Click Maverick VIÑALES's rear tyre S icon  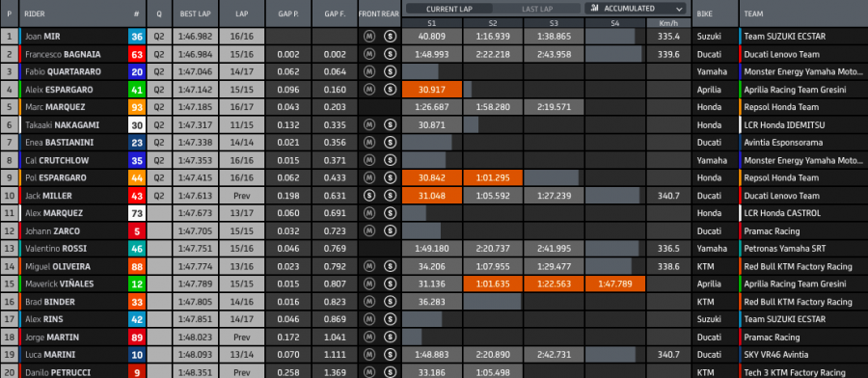(x=390, y=284)
